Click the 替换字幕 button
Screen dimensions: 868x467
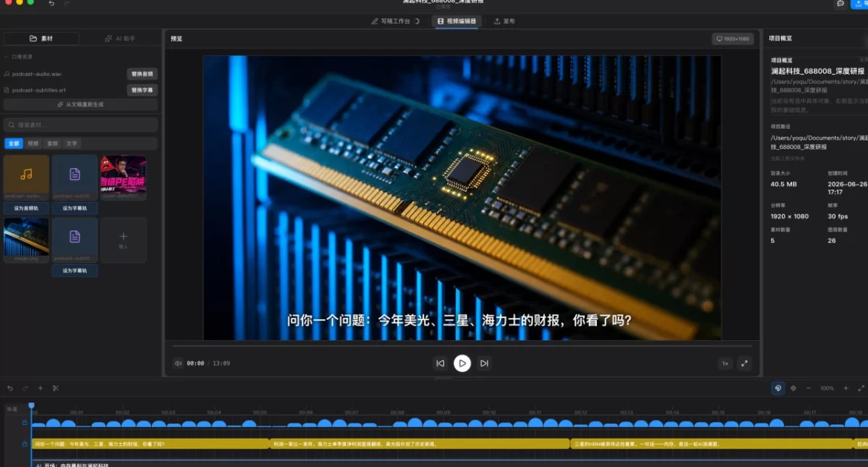coord(142,90)
